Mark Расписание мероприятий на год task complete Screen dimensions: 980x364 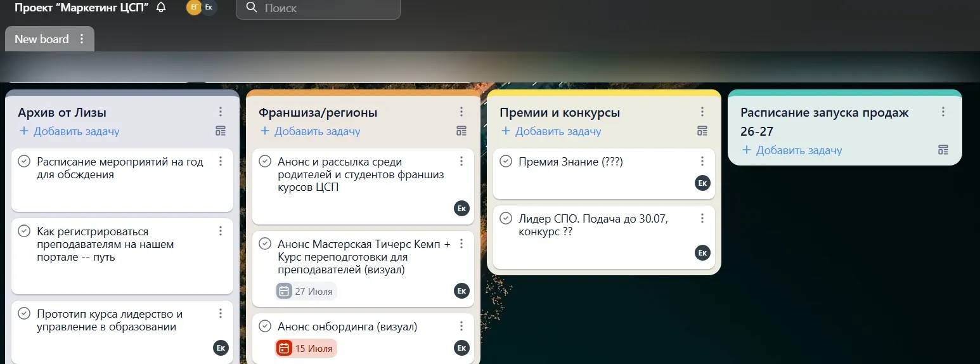coord(24,161)
